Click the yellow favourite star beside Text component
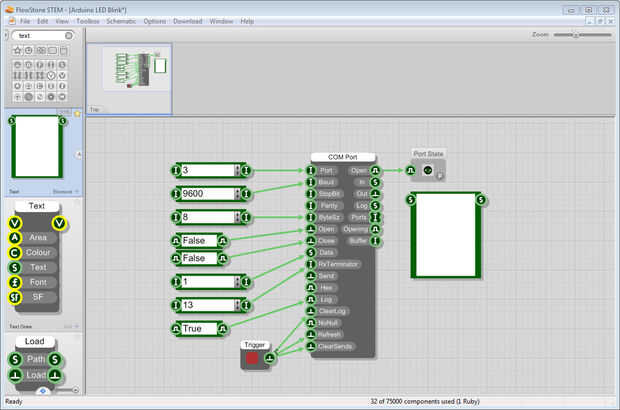The height and width of the screenshot is (410, 620). 78,114
